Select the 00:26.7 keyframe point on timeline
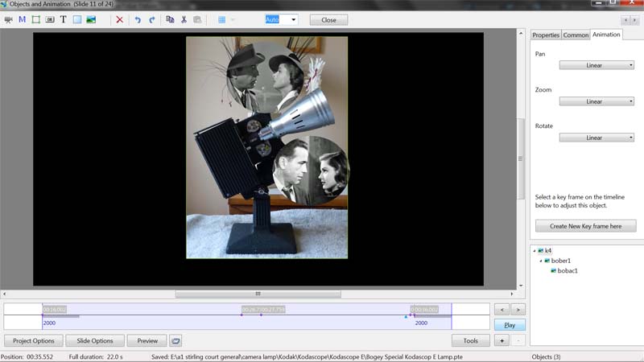The width and height of the screenshot is (644, 362). (x=242, y=315)
